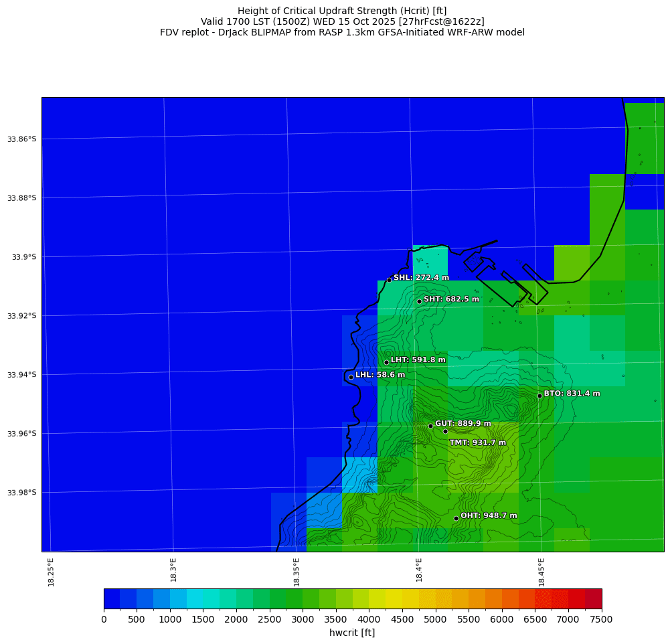Image resolution: width=670 pixels, height=644 pixels.
Task: Click the 18.4°E longitude tick label
Action: (x=419, y=572)
